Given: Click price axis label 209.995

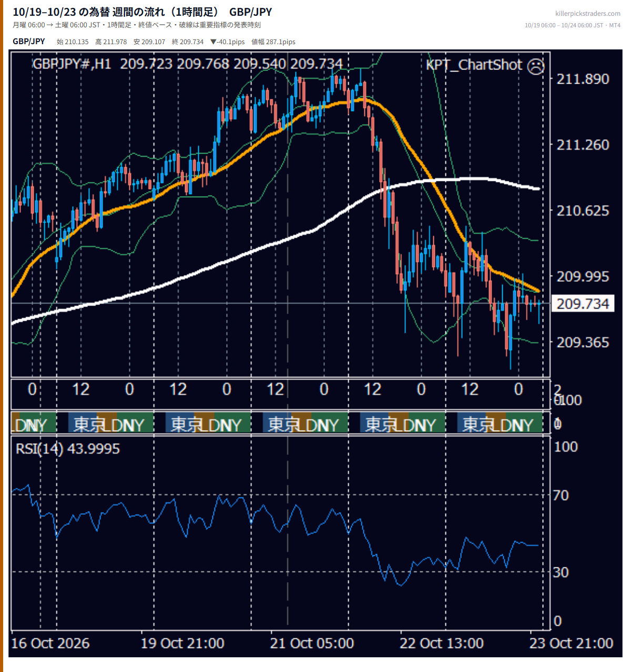Looking at the screenshot, I should 583,277.
